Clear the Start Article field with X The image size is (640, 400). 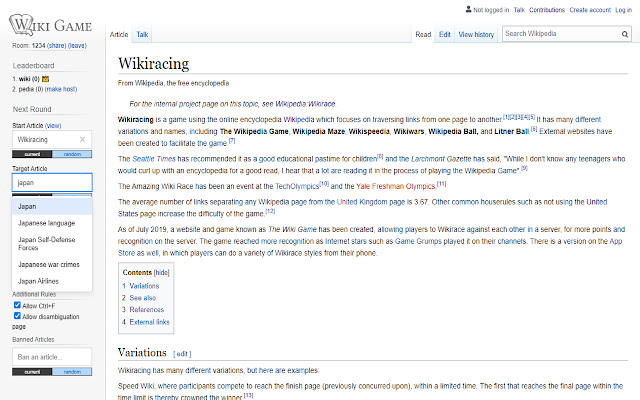(82, 140)
